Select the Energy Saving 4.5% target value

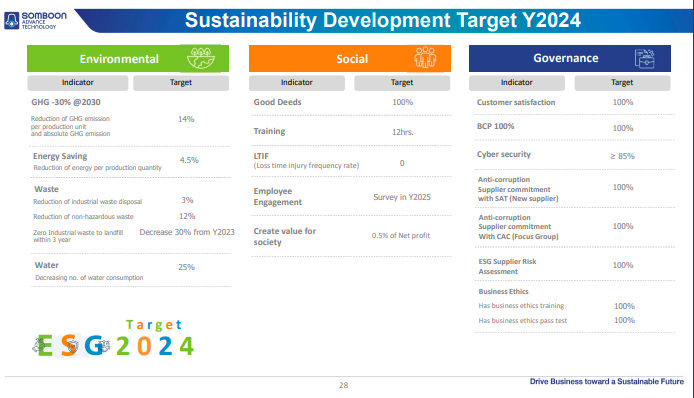point(189,160)
